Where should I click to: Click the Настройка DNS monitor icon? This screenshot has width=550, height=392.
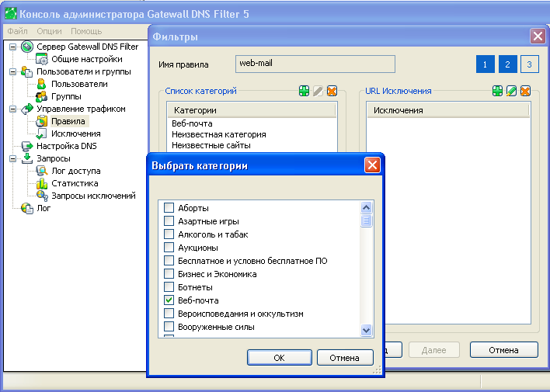click(27, 146)
